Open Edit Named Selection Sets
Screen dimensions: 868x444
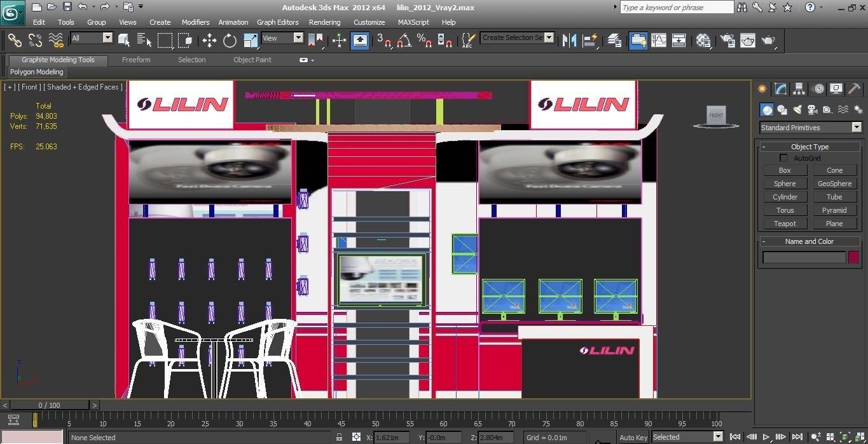click(467, 41)
